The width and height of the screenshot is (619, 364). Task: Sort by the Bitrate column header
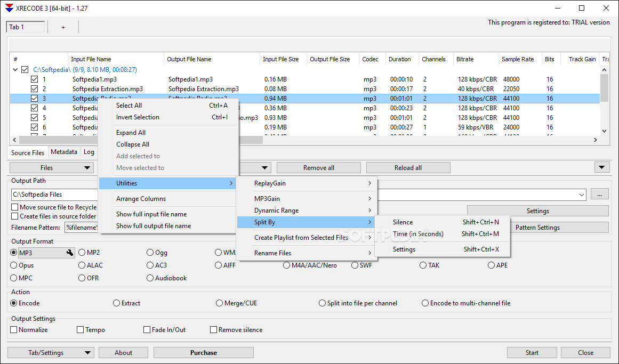click(x=475, y=59)
